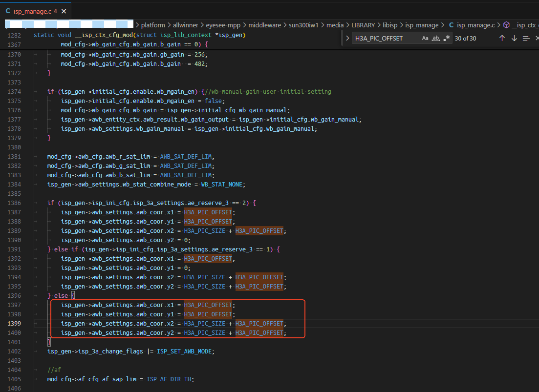Click ISP_AF_DIR_TH on line 1405
The height and width of the screenshot is (392, 539).
point(169,379)
